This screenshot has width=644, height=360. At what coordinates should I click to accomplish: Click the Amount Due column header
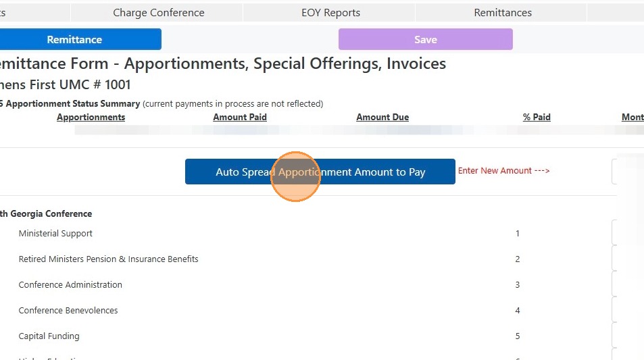click(x=382, y=117)
